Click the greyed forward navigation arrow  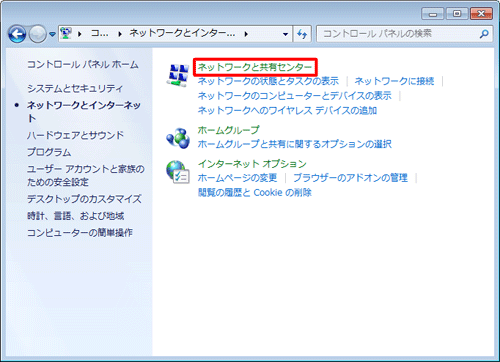37,34
